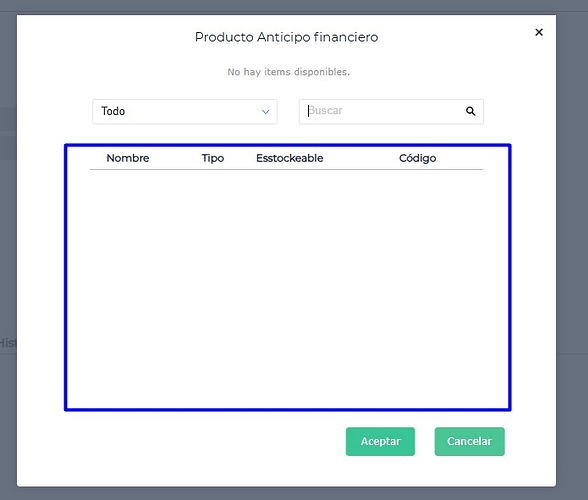588x500 pixels.
Task: Click the partially hidden Hist tab behind dialog
Action: tap(8, 343)
